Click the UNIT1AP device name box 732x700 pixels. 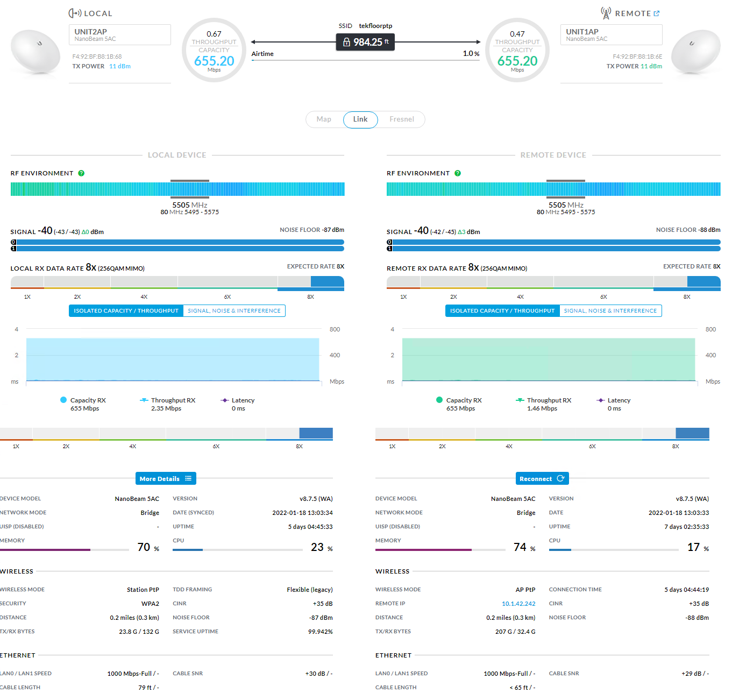[x=611, y=34]
